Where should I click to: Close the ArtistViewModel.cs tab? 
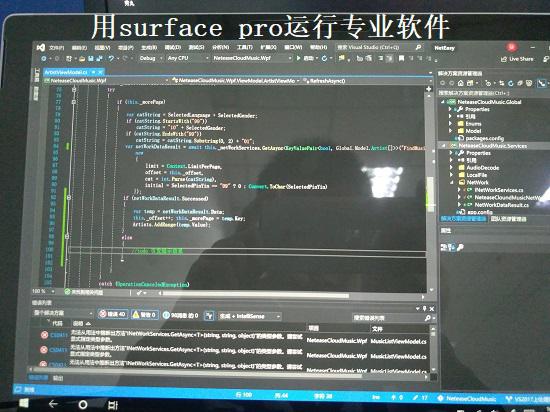[x=101, y=72]
